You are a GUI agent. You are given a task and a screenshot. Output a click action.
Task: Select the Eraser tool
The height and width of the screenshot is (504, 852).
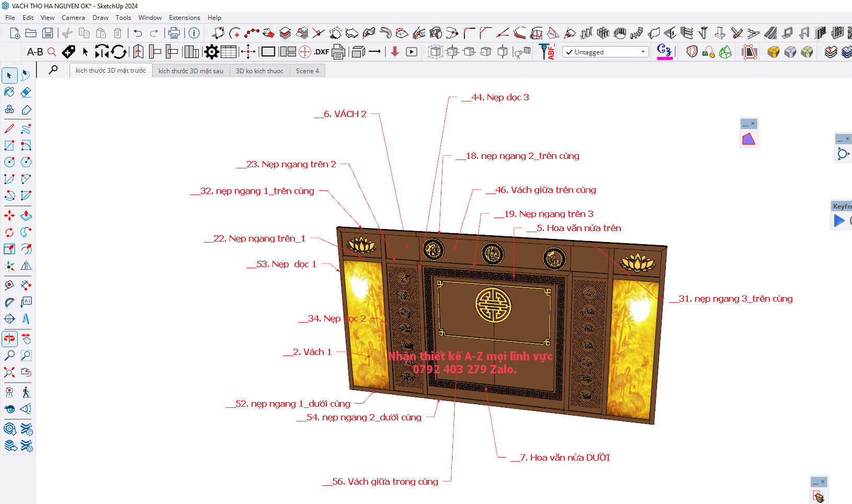(x=26, y=93)
